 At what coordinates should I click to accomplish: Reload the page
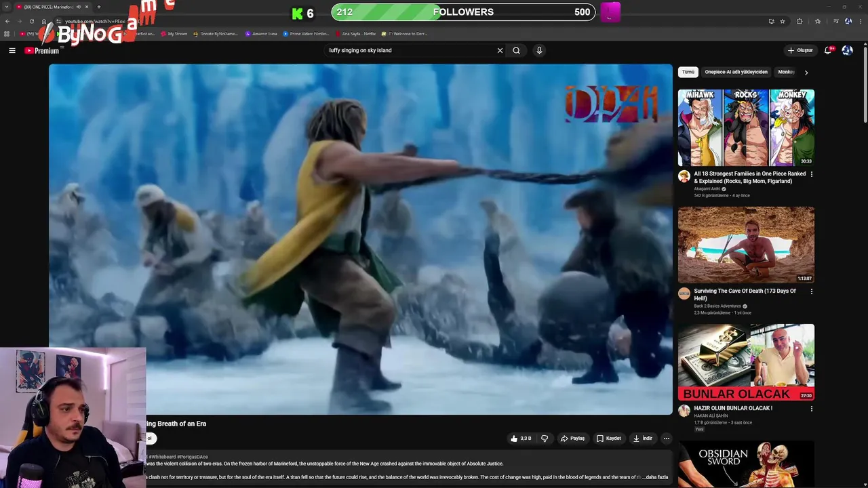(31, 21)
